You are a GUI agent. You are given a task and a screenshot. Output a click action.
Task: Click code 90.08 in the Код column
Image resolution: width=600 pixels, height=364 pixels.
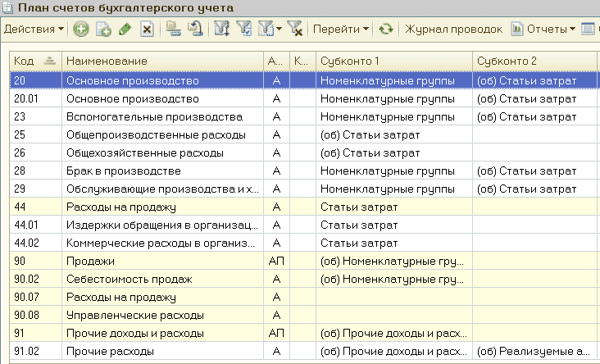[26, 315]
